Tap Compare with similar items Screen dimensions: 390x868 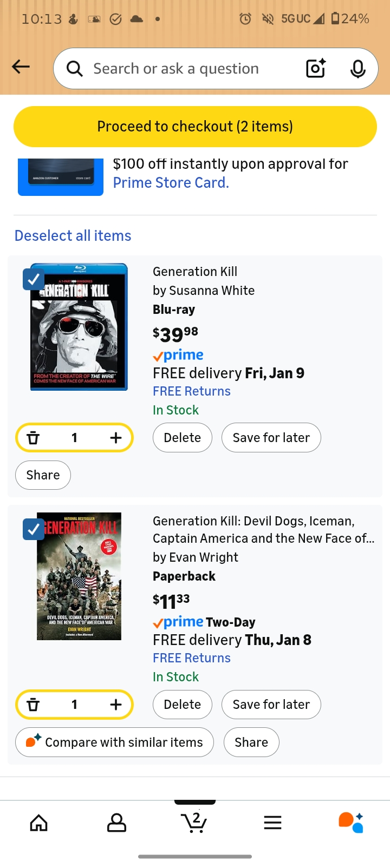pos(115,742)
